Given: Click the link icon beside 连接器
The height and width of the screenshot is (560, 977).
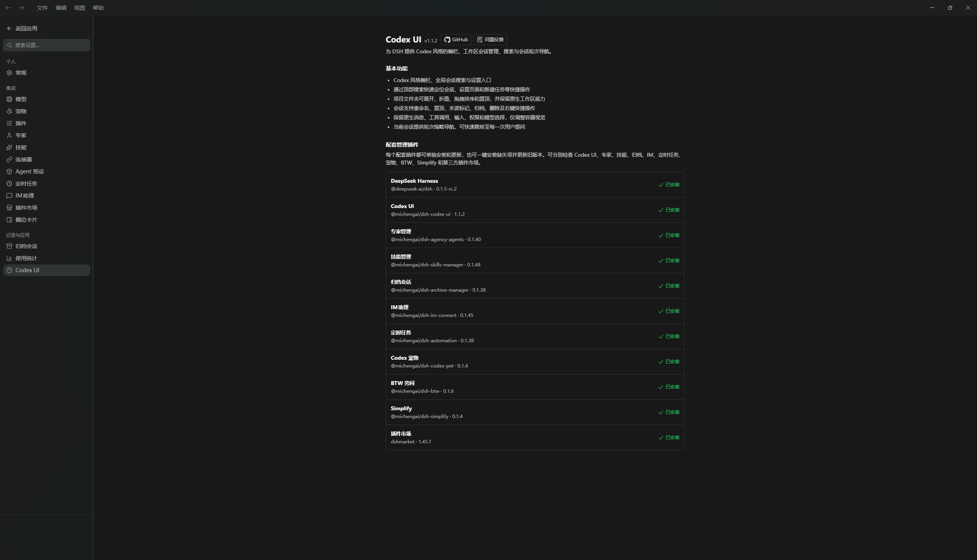Looking at the screenshot, I should pyautogui.click(x=9, y=159).
